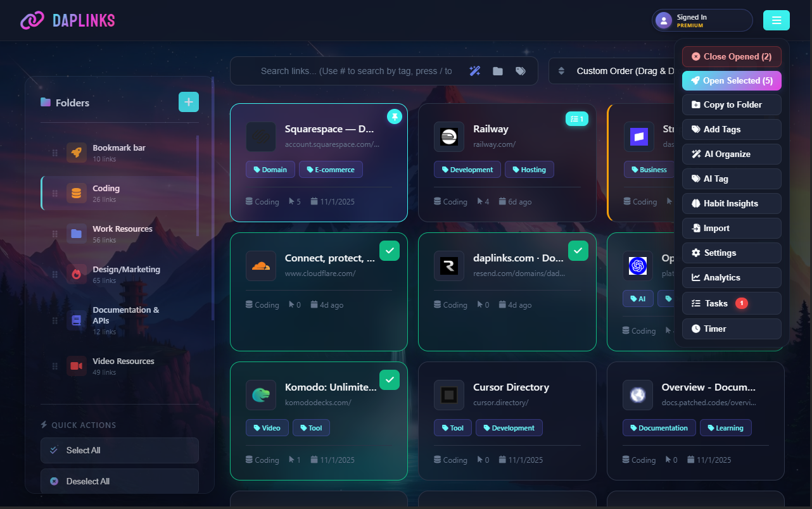Click the tasks badge on Railway card
812x509 pixels.
[577, 118]
